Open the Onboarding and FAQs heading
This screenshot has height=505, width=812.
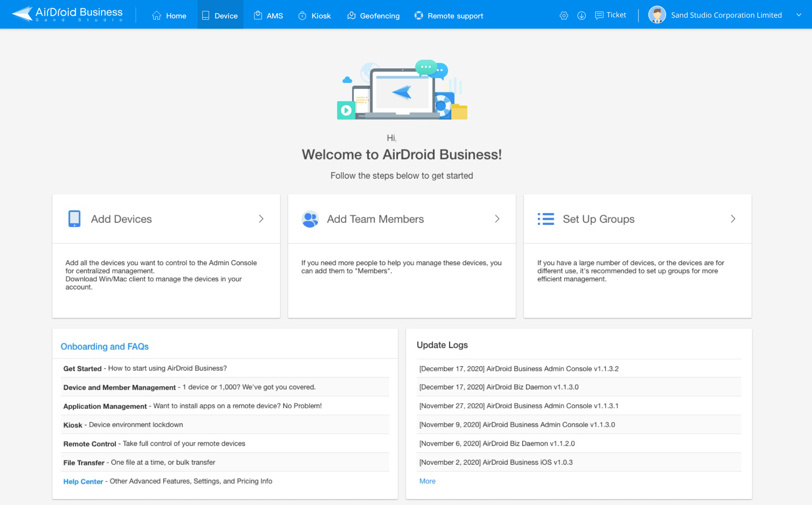(104, 347)
